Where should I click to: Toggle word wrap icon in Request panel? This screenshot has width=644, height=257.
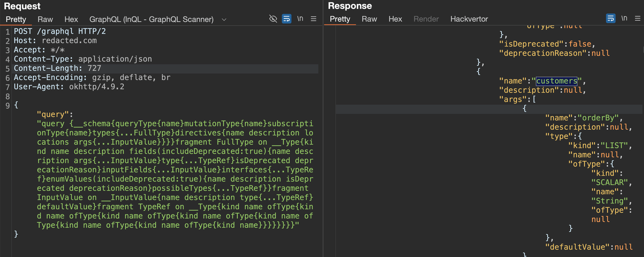coord(286,19)
